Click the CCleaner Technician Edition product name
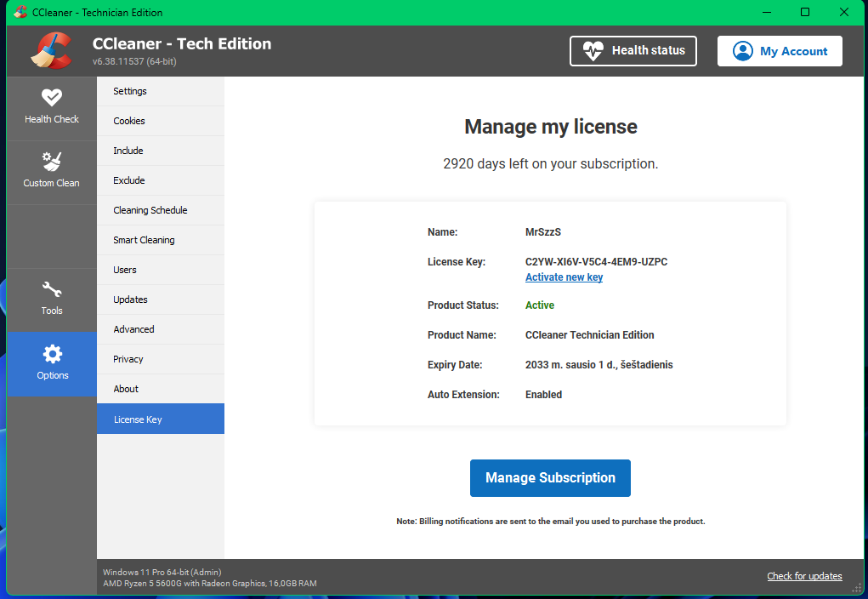 tap(589, 335)
